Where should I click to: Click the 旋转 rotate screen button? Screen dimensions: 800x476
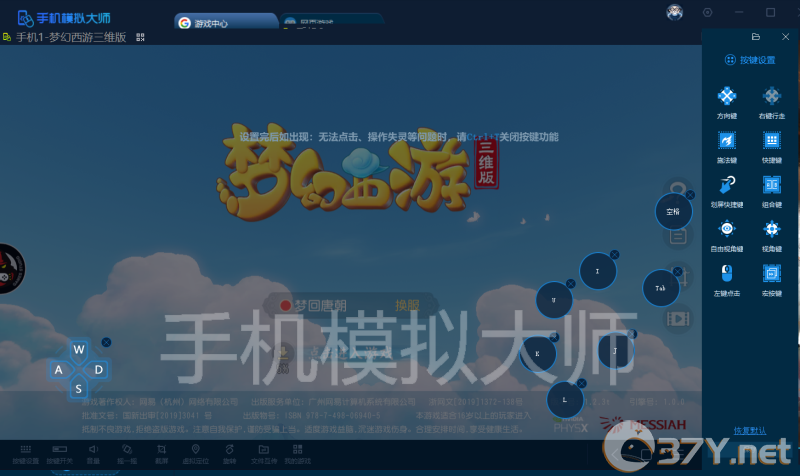pos(230,454)
